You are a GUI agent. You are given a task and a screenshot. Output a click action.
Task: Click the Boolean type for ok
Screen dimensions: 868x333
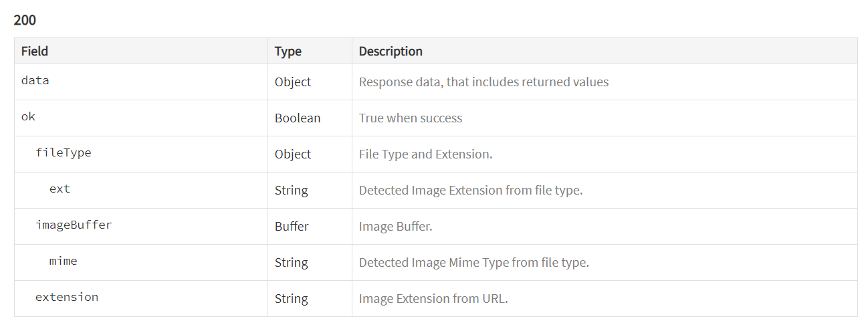tap(298, 118)
